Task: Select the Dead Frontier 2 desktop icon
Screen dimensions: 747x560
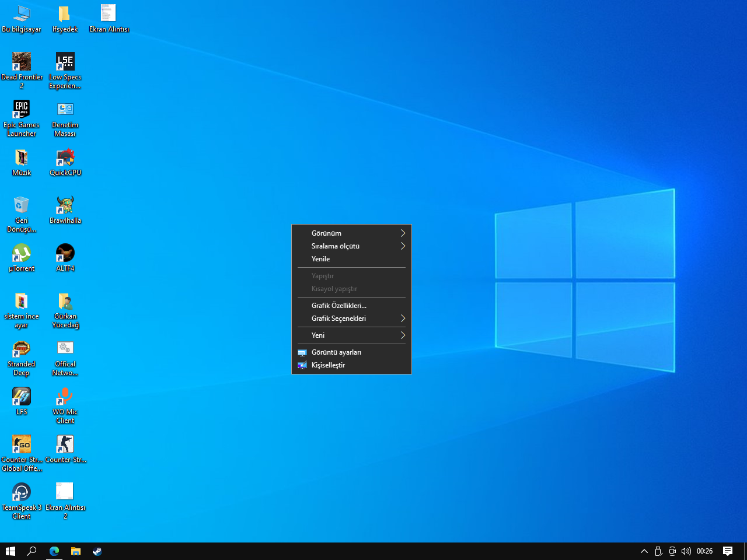Action: (x=22, y=62)
